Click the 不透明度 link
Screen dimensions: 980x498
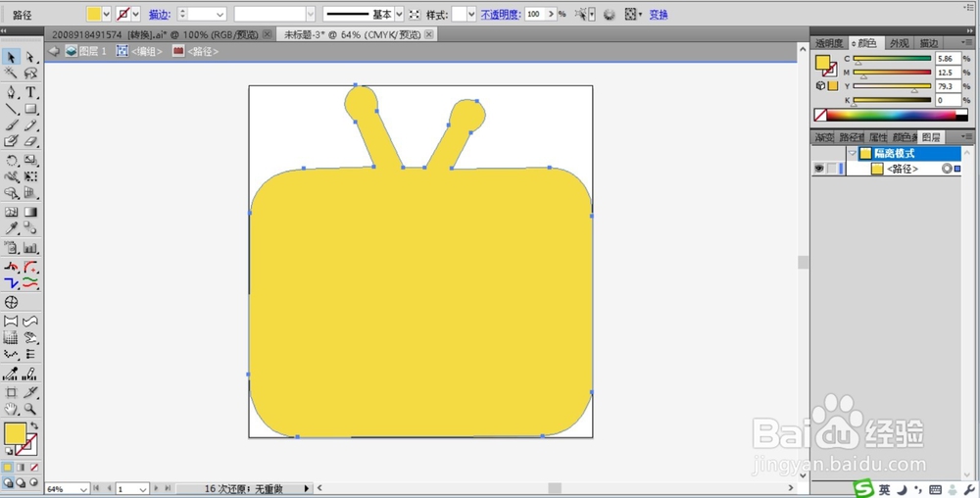pos(501,15)
